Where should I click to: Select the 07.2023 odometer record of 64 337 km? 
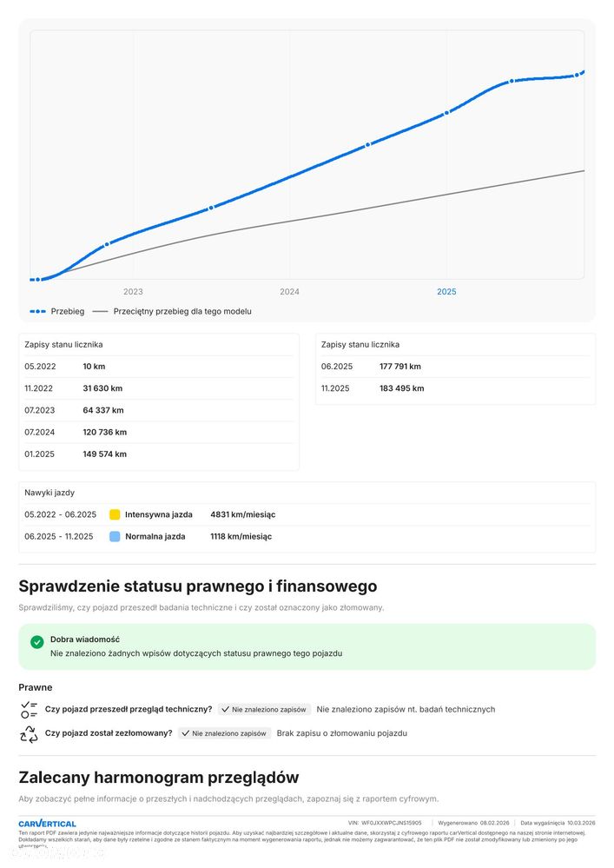tap(159, 410)
